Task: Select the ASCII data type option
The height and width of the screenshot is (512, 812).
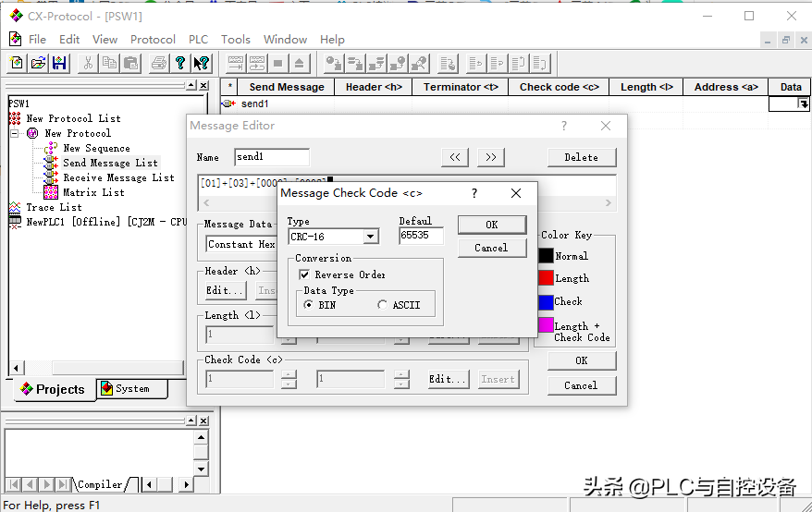Action: coord(383,305)
